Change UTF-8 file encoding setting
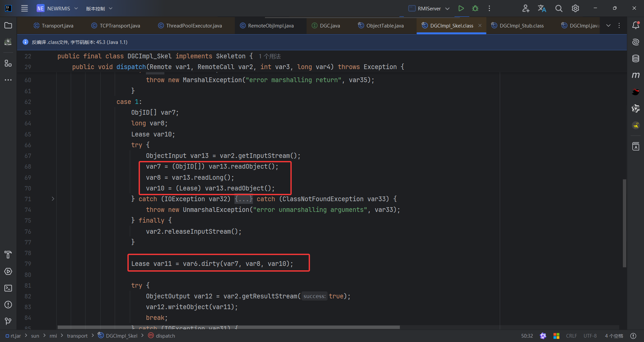Image resolution: width=644 pixels, height=342 pixels. (590, 336)
